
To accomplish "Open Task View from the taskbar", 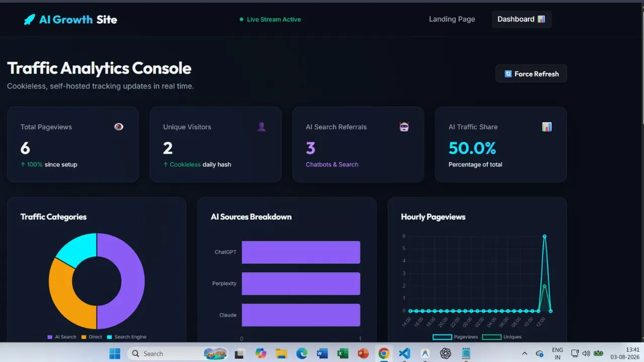I will point(239,353).
